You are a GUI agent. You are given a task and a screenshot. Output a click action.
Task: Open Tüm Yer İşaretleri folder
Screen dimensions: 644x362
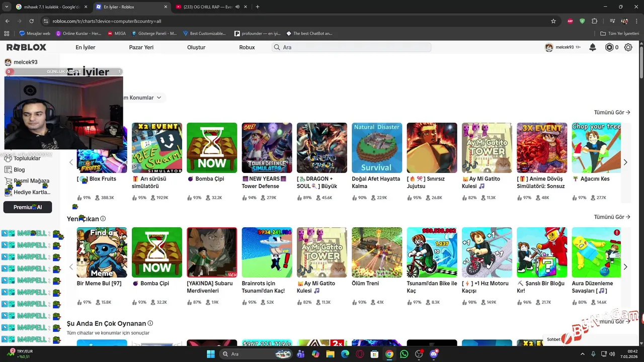pos(620,33)
